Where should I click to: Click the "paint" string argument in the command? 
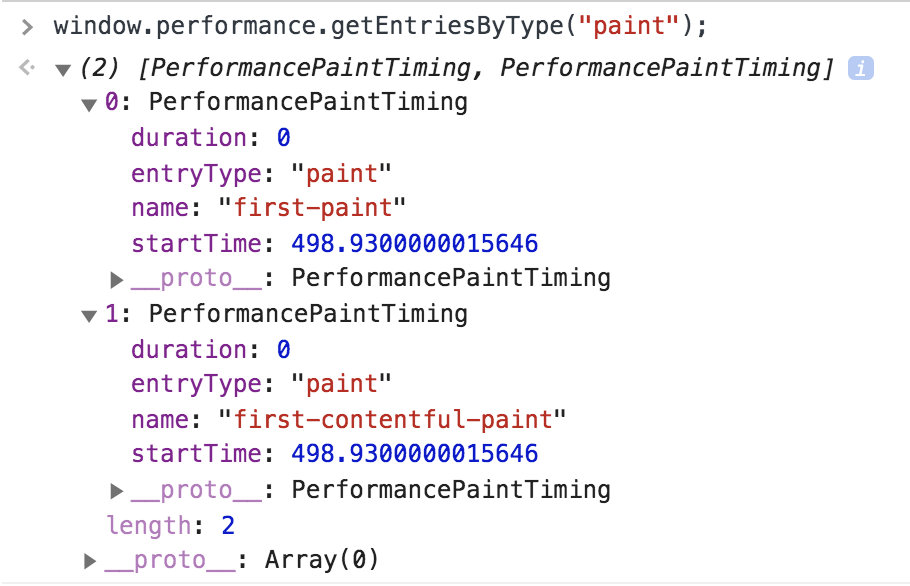pyautogui.click(x=629, y=27)
